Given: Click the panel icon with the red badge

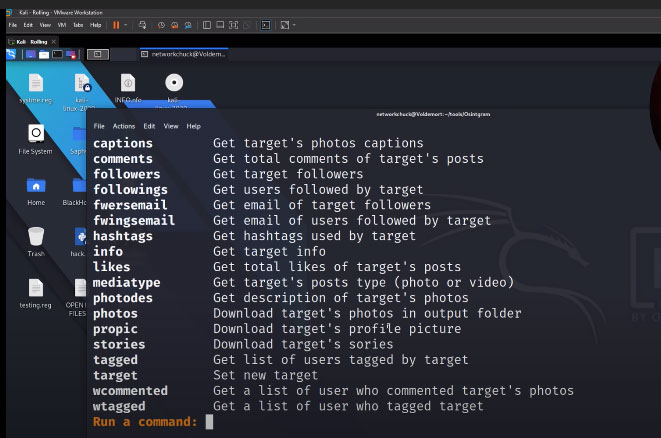Looking at the screenshot, I should pos(71,54).
